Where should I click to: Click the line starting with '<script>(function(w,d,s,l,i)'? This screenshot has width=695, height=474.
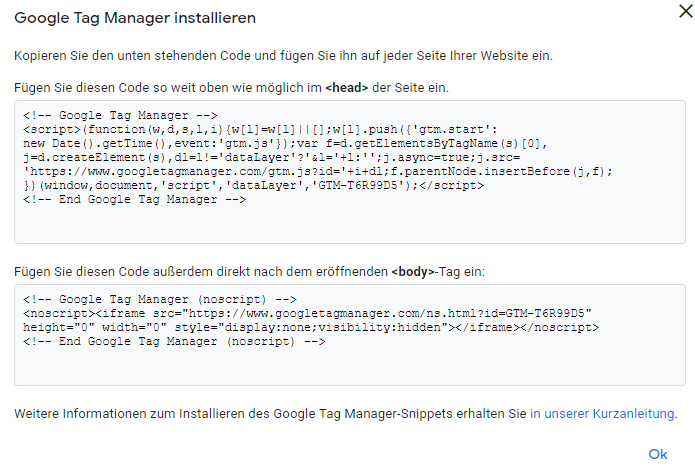tap(260, 129)
